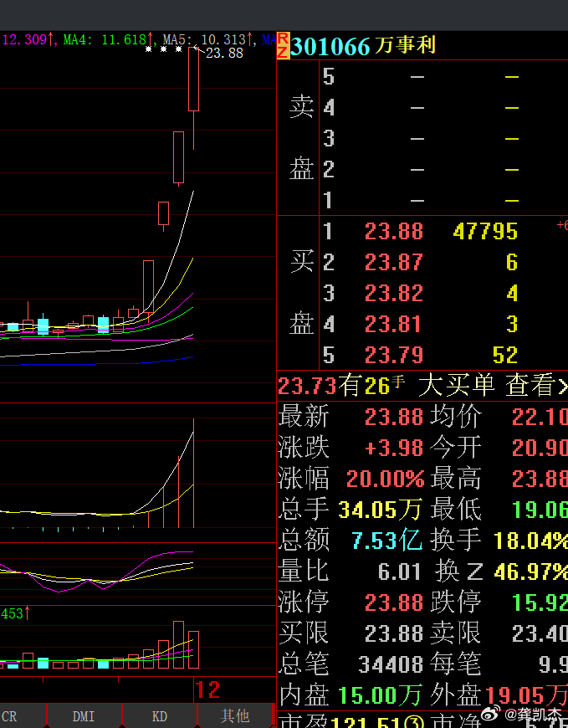Select buy level 5 price 23.79

point(394,355)
